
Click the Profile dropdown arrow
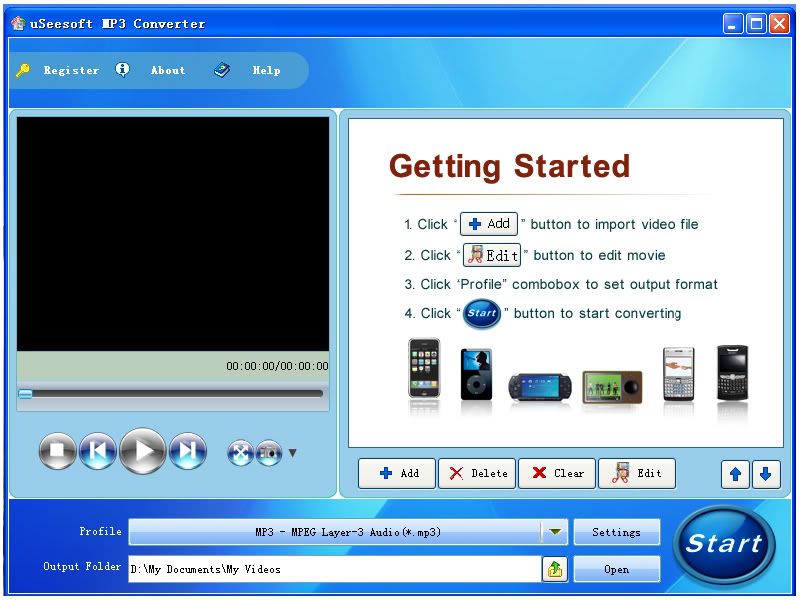coord(555,532)
